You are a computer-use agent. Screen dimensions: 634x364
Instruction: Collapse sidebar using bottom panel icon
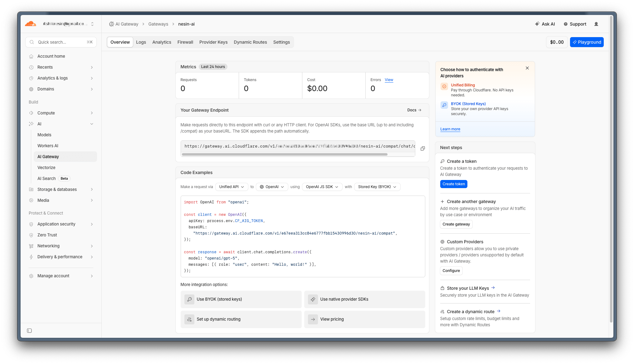(x=29, y=331)
